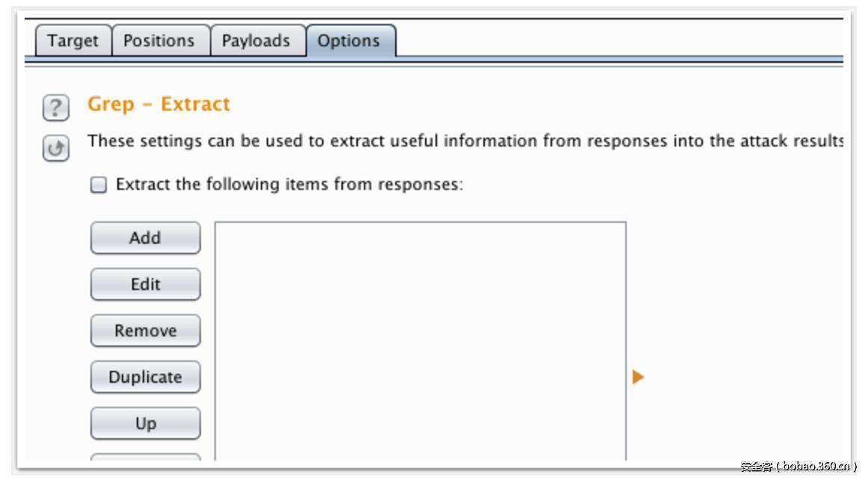Viewport: 868px width, 480px height.
Task: Click the 'Extract the following items' label text
Action: (289, 185)
